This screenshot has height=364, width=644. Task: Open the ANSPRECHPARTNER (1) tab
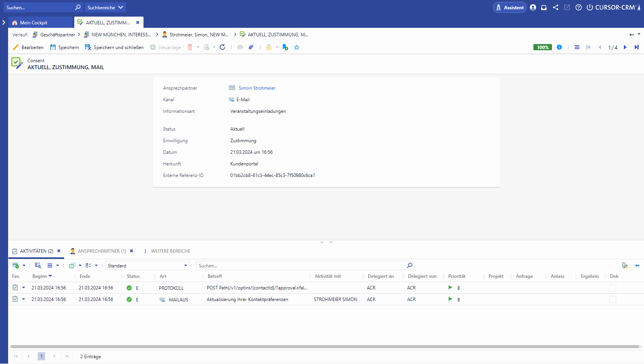[x=102, y=251]
